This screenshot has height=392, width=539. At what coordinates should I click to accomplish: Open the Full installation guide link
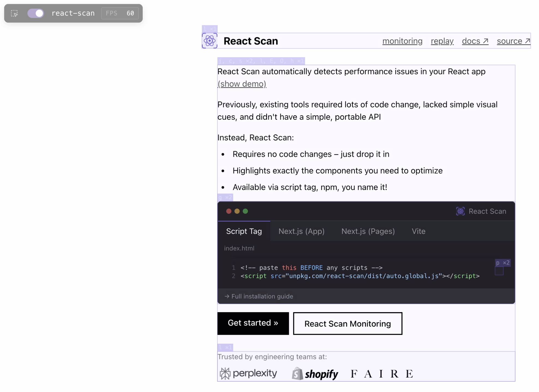click(259, 296)
